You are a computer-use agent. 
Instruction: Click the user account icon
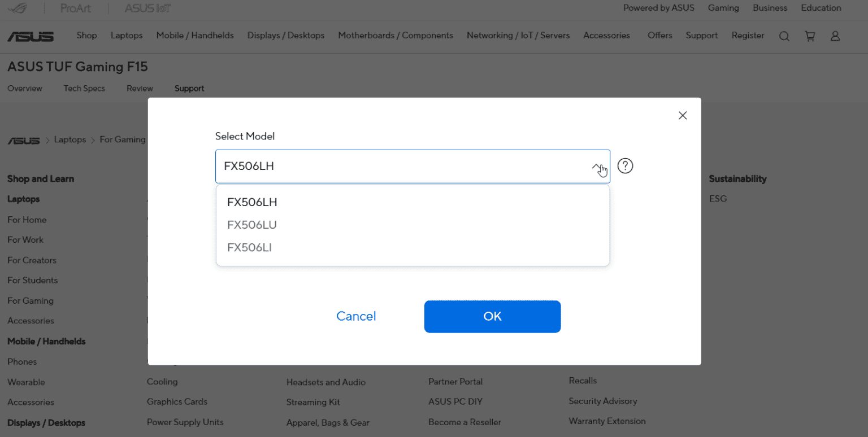click(x=835, y=36)
